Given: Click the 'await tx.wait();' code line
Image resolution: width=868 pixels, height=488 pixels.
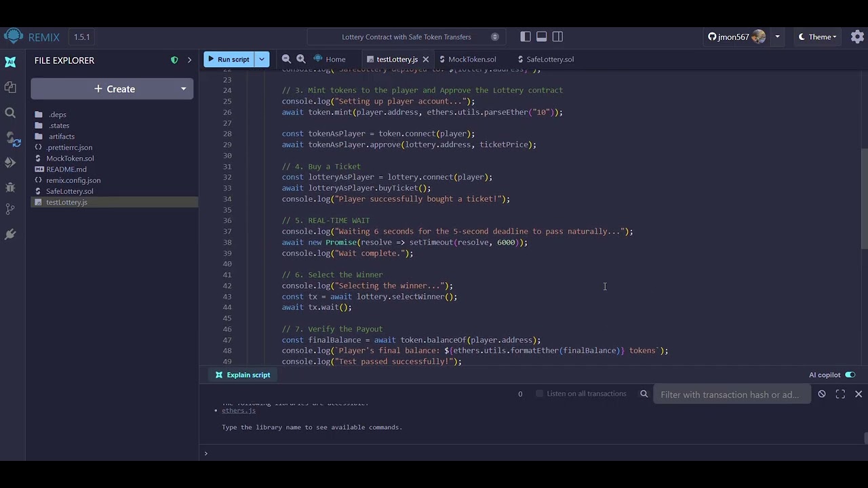Looking at the screenshot, I should (317, 307).
